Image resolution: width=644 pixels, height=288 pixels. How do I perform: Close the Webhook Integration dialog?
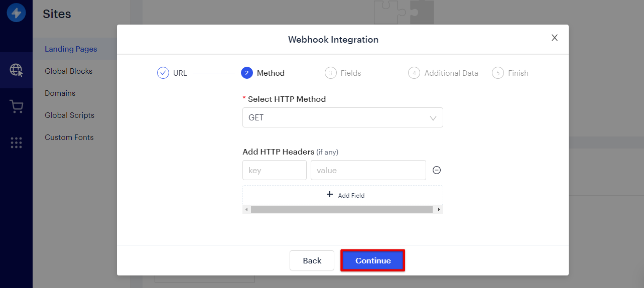pos(555,38)
